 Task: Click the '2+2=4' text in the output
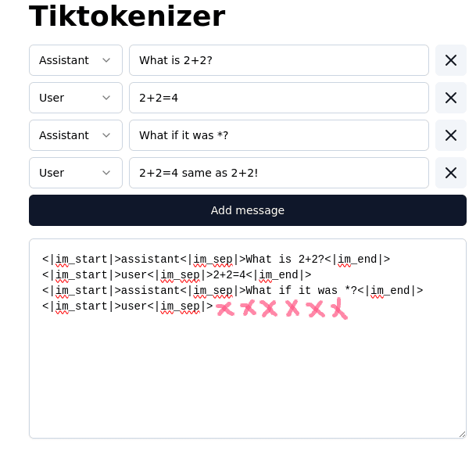click(229, 275)
